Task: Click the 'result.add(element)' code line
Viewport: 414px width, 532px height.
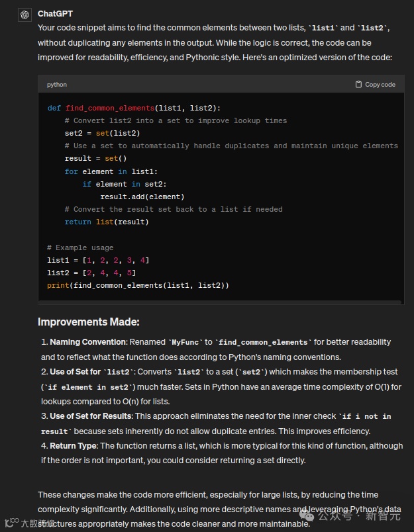Action: (x=142, y=197)
